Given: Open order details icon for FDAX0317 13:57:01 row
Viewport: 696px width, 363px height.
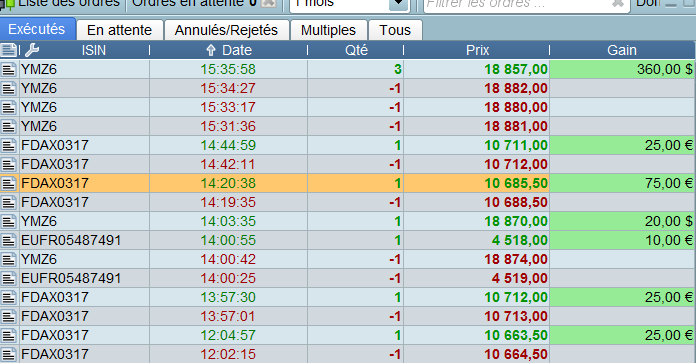Looking at the screenshot, I should tap(9, 316).
